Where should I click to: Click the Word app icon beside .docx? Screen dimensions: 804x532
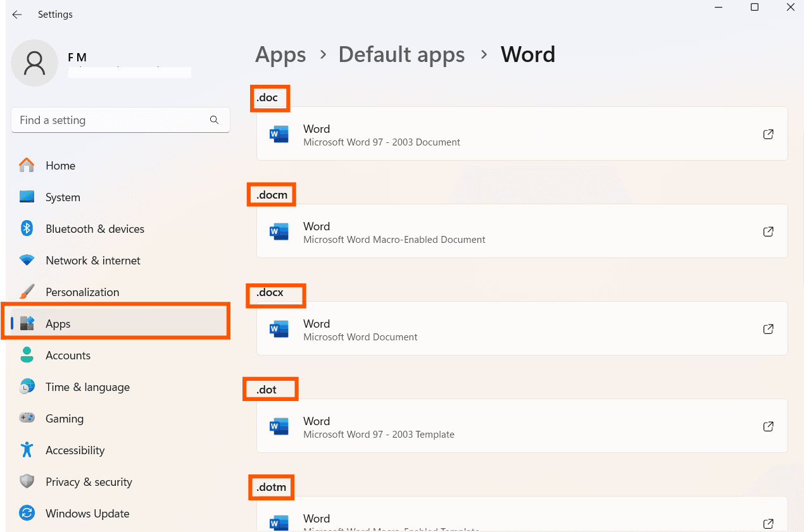click(279, 328)
